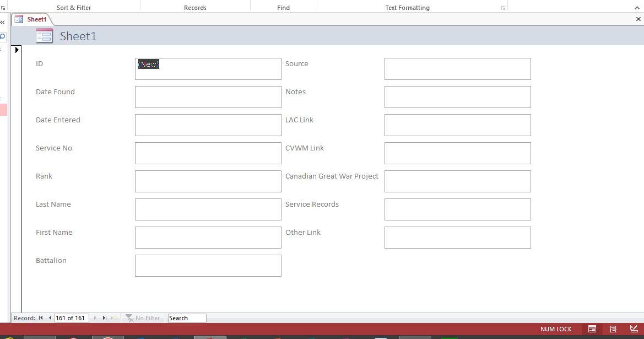Image resolution: width=644 pixels, height=339 pixels.
Task: Expand the navigation pane with chevrons
Action: (x=3, y=23)
